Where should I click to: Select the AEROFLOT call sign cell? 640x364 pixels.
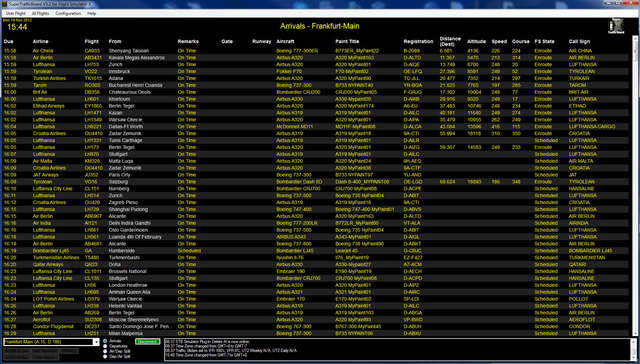[582, 320]
